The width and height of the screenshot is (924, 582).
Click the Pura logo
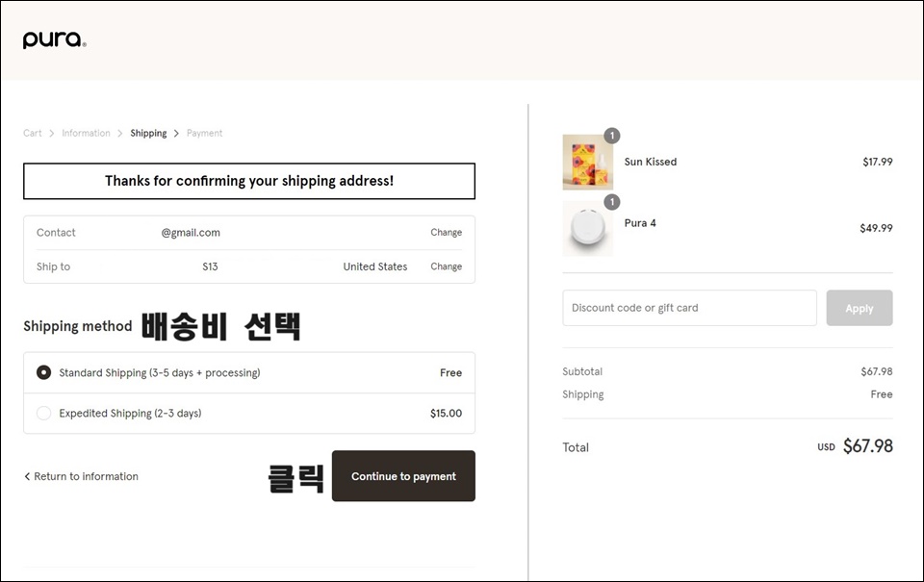pyautogui.click(x=55, y=39)
